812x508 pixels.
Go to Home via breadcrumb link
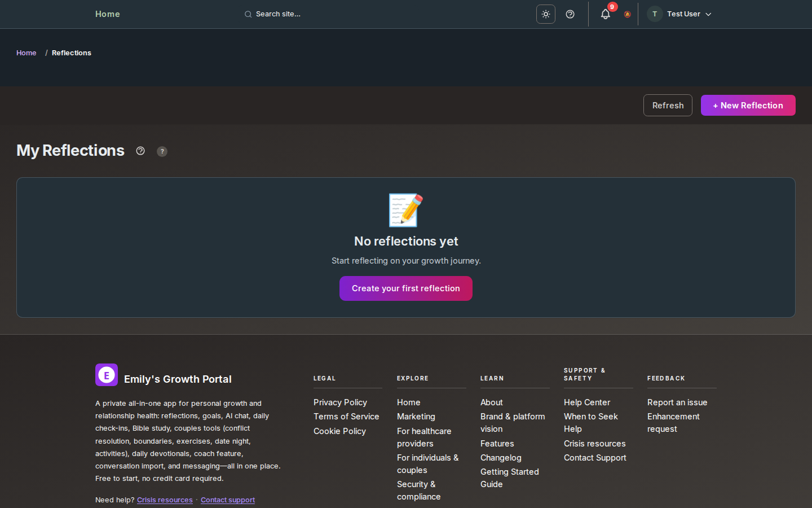[27, 53]
